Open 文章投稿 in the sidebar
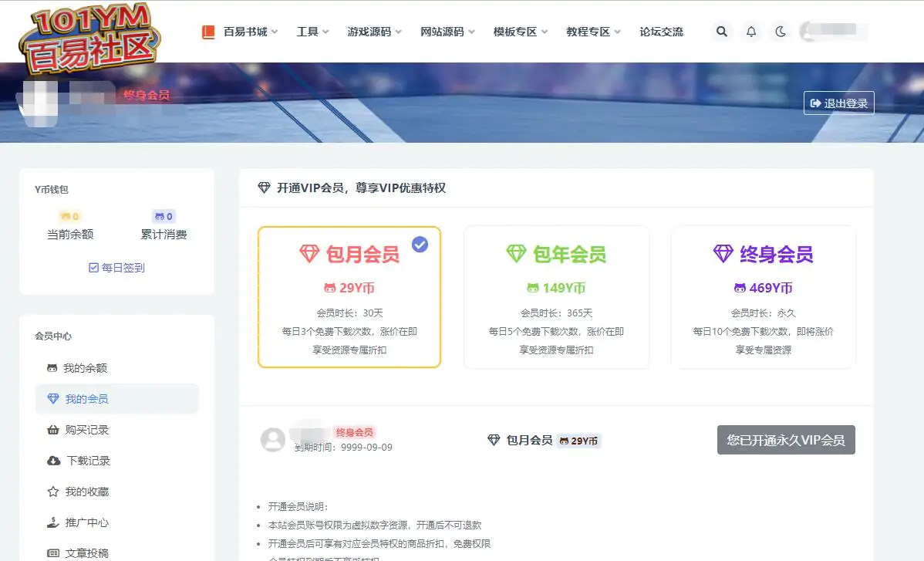Screen dimensions: 924x561 pyautogui.click(x=116, y=553)
